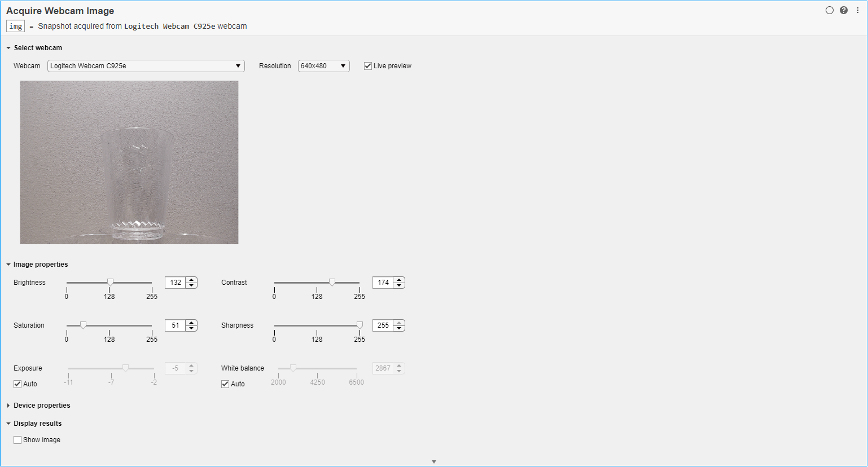Click the run status circle indicator
The height and width of the screenshot is (467, 868).
tap(829, 10)
